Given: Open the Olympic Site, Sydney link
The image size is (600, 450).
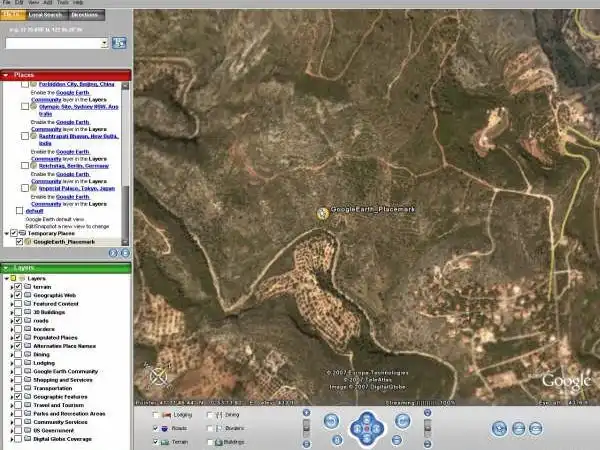Looking at the screenshot, I should (x=78, y=110).
